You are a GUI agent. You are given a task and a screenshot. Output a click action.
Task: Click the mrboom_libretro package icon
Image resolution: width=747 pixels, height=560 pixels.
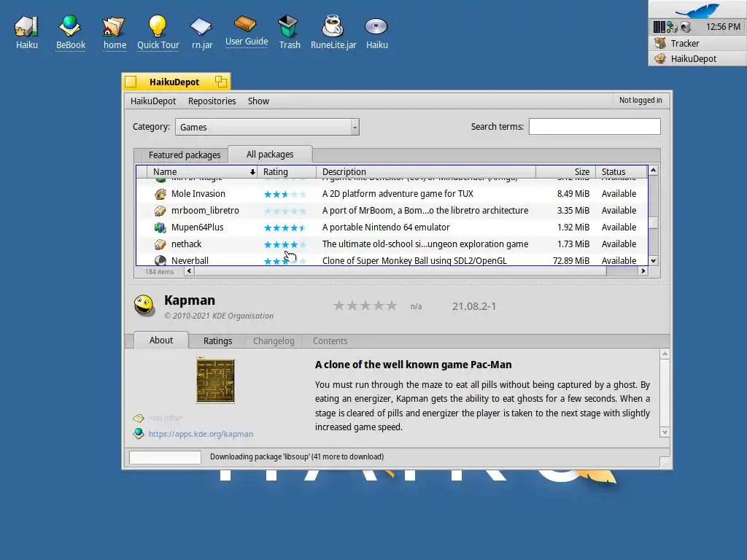(x=160, y=211)
